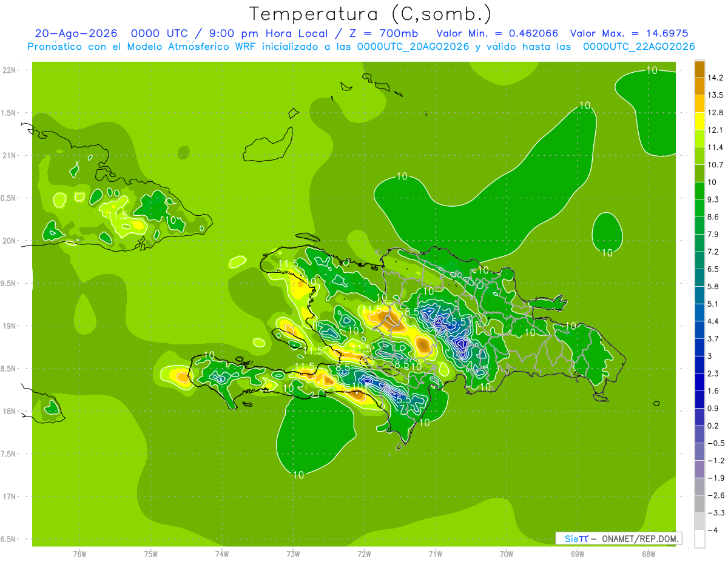Click initialization time "0000UTC_20AGO2026"

[x=413, y=47]
